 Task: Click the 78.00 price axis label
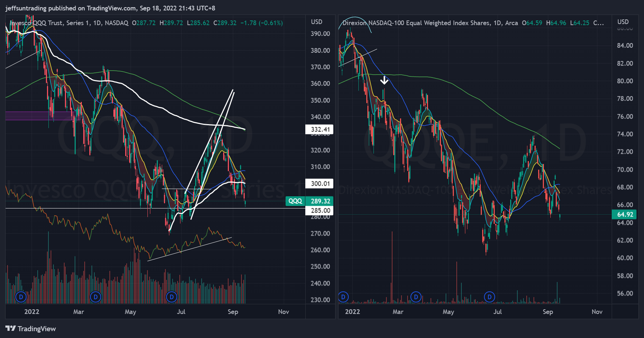point(625,99)
